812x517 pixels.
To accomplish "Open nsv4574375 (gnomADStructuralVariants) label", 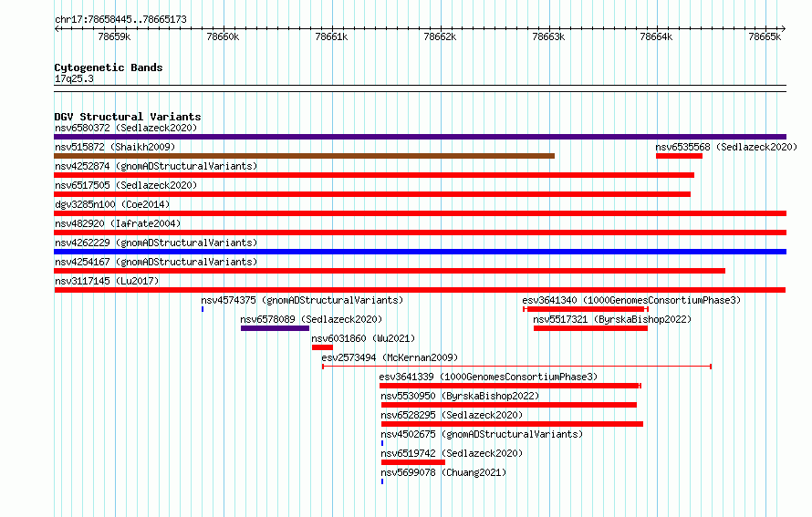I will (302, 300).
